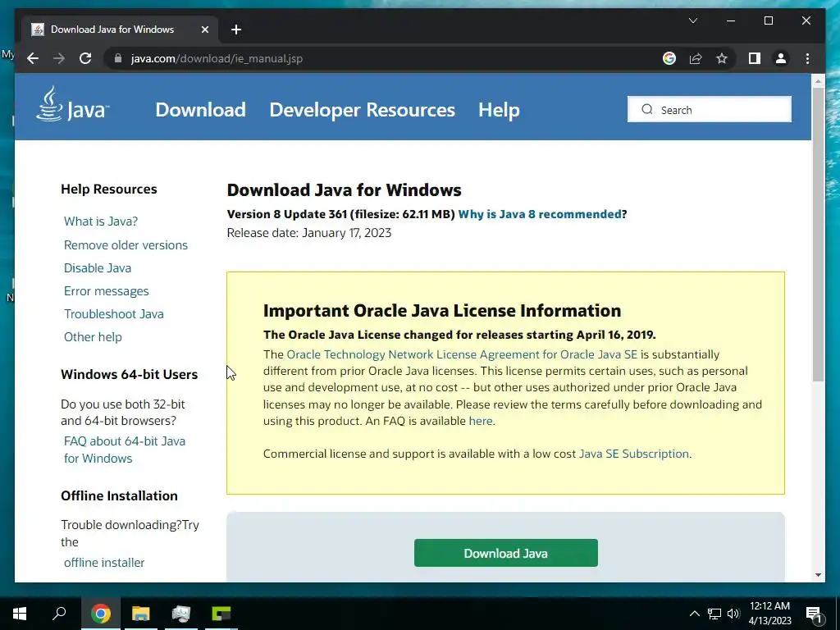The height and width of the screenshot is (630, 840).
Task: Click the padlock site info icon
Action: pos(118,58)
